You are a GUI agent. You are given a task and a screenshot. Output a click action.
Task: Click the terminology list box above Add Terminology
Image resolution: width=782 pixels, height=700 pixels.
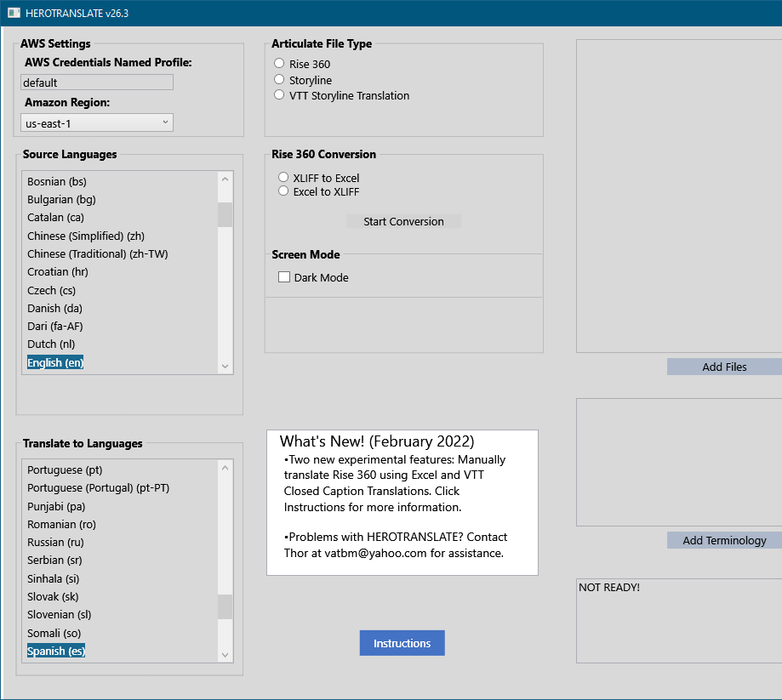click(679, 462)
